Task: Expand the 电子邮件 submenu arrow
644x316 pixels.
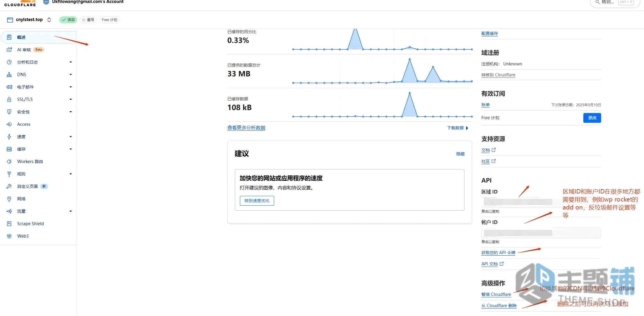Action: 71,87
